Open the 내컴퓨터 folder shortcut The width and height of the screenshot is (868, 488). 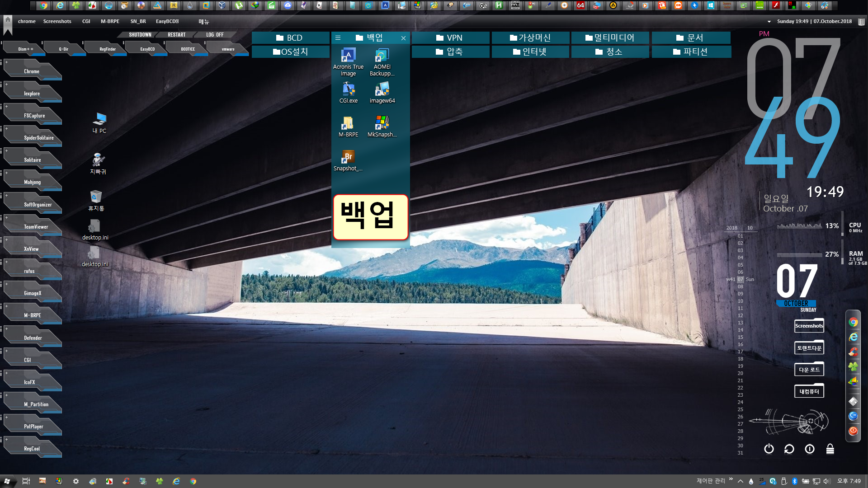coord(809,391)
